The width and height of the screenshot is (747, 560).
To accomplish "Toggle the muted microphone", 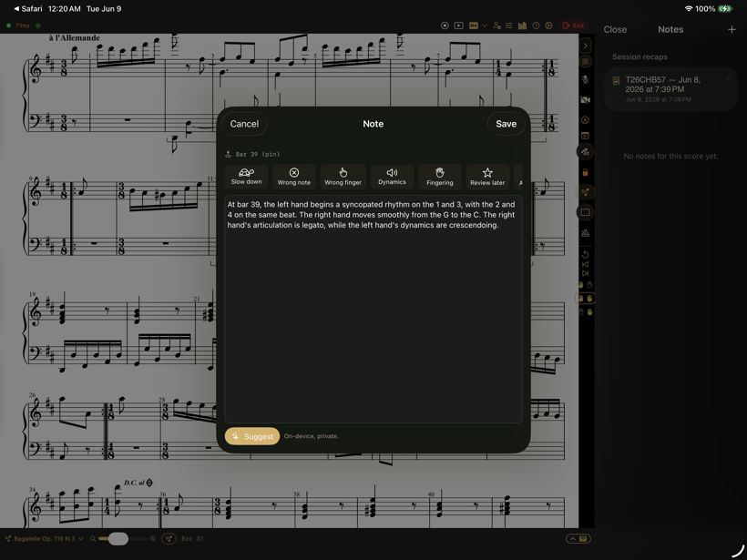I will (x=586, y=79).
